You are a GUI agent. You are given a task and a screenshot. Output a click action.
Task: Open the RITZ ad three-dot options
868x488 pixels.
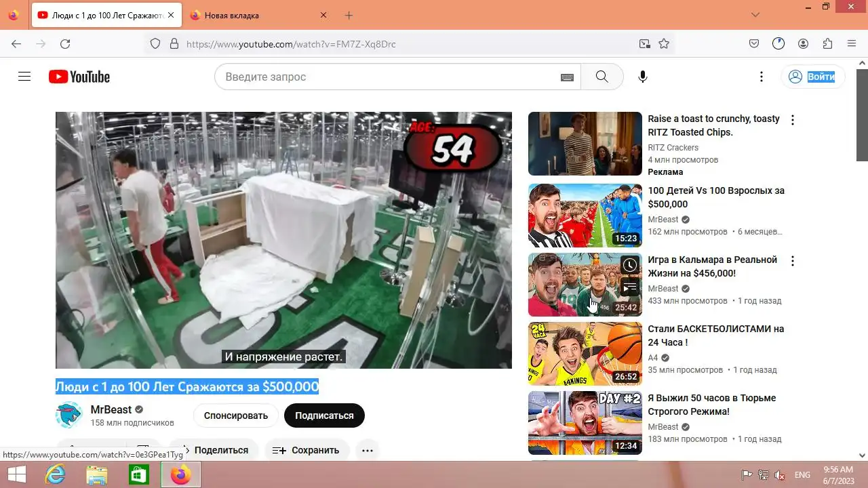coord(792,120)
